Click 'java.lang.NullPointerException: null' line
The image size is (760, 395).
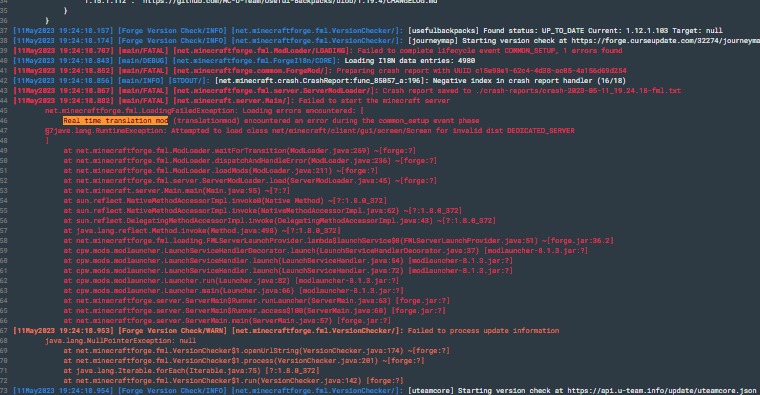(x=121, y=341)
